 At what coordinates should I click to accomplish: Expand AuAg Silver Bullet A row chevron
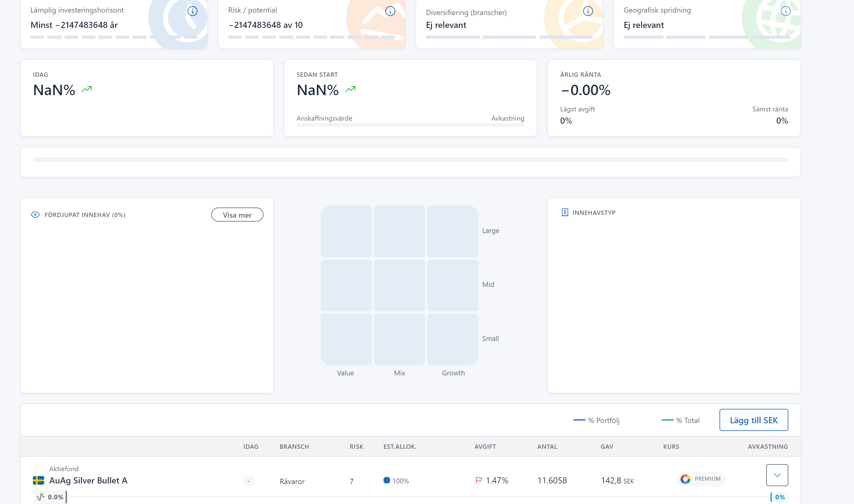(777, 475)
